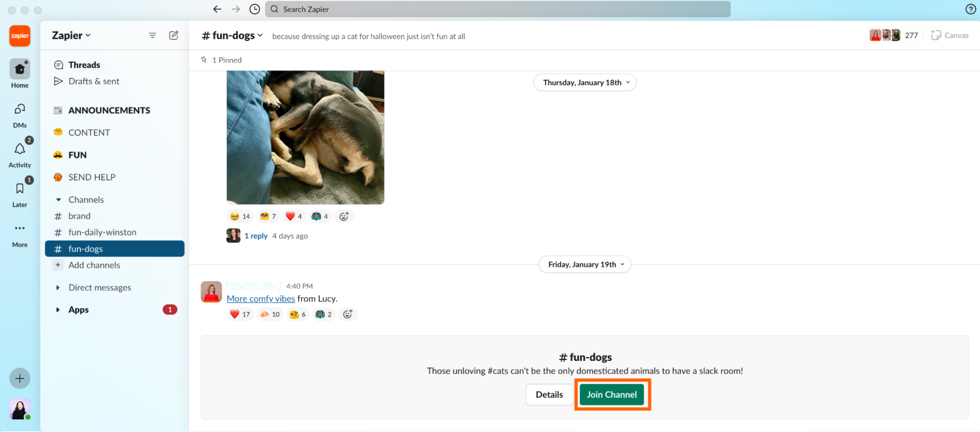Add reaction to the comfy vibes message
The height and width of the screenshot is (432, 980).
348,314
